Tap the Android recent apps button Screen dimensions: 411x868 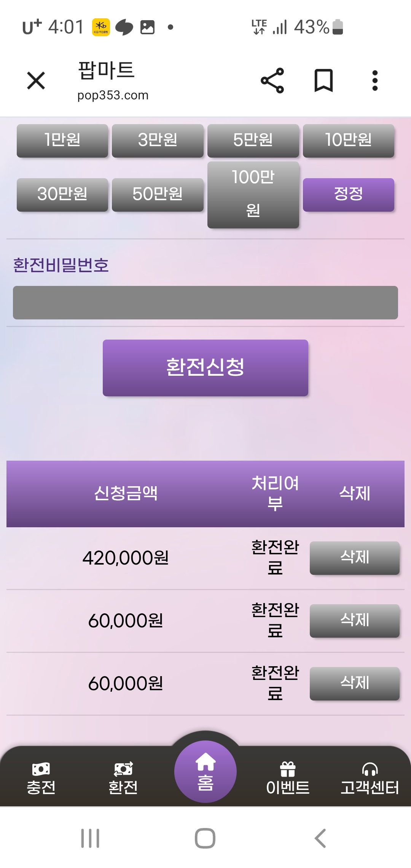click(90, 838)
